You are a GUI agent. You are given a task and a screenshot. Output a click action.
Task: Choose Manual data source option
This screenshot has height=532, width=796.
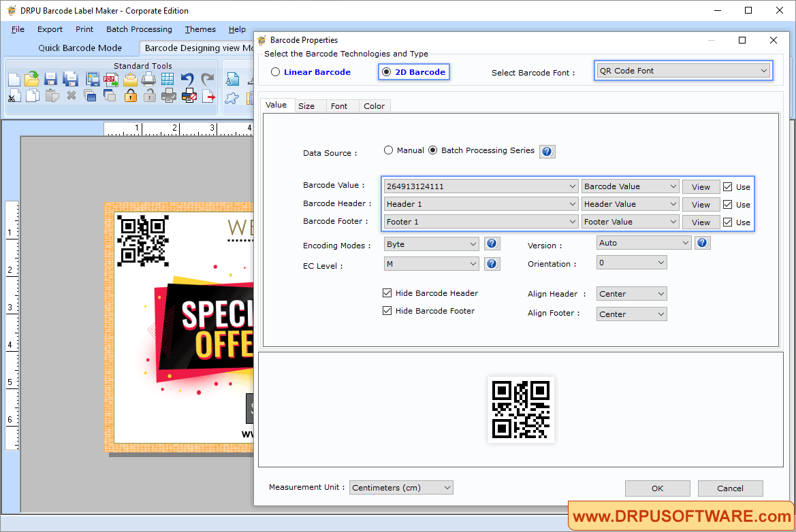pos(388,150)
